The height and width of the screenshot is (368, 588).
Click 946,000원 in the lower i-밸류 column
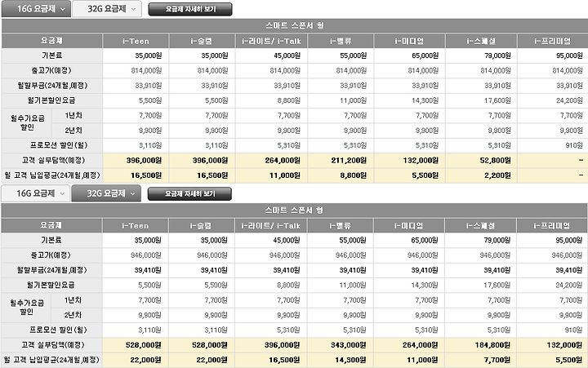click(x=350, y=255)
